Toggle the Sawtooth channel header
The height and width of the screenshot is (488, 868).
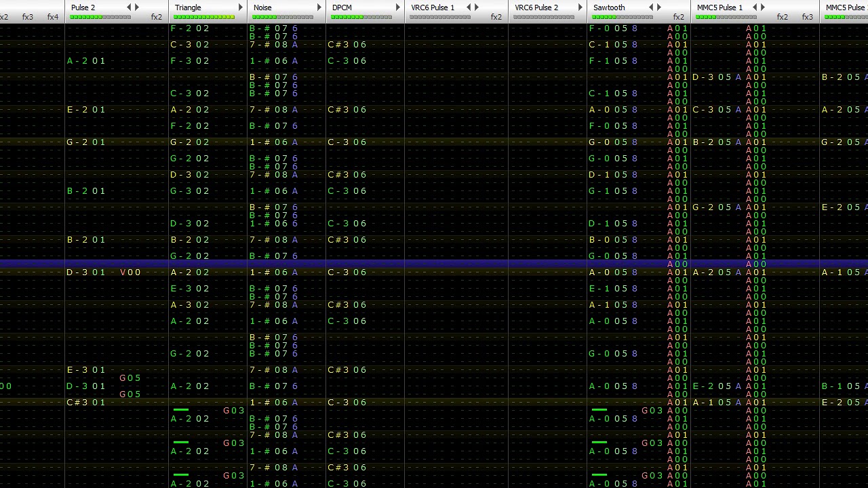(609, 7)
